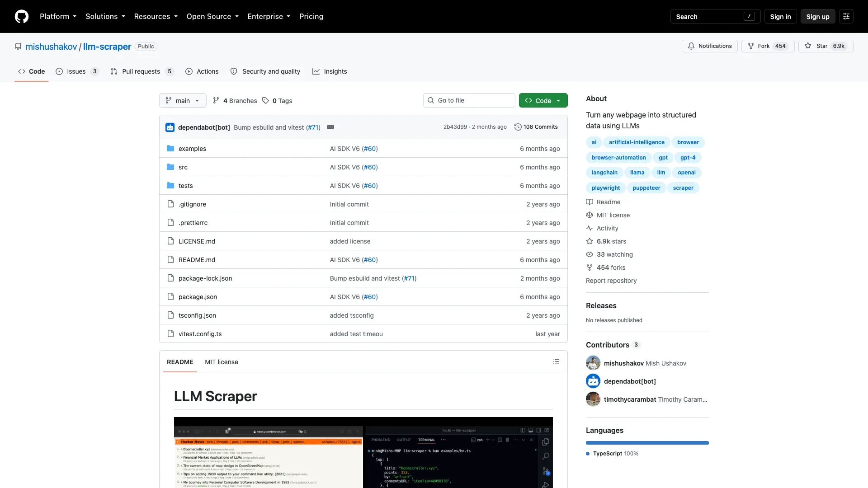Select the MIT license tab
This screenshot has height=488, width=868.
[x=221, y=362]
